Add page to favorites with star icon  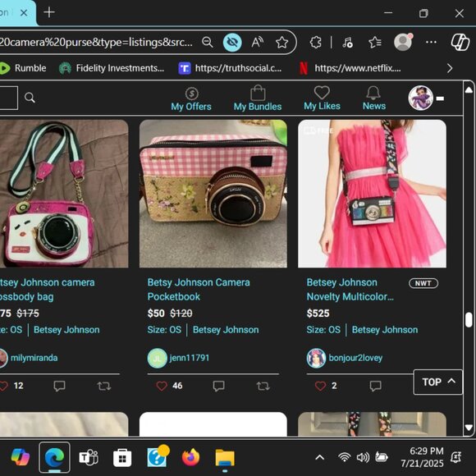tap(281, 42)
